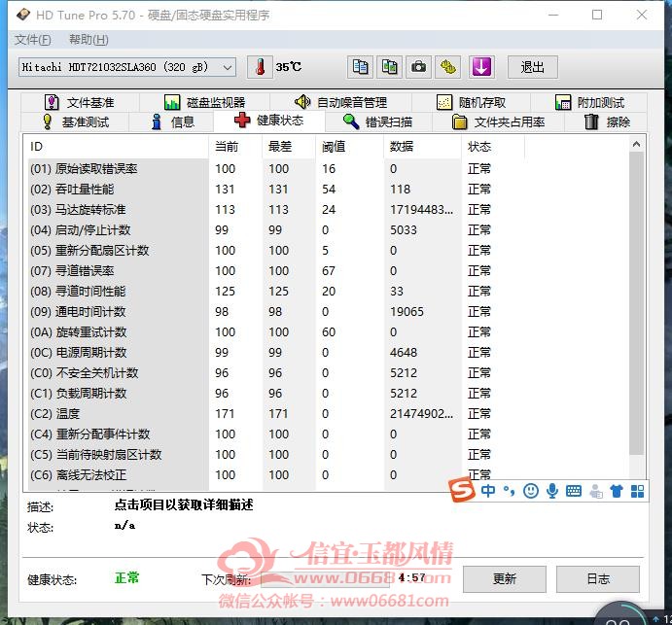Screen dimensions: 672x625
Task: Switch to the 错误扫描 tab
Action: 378,122
